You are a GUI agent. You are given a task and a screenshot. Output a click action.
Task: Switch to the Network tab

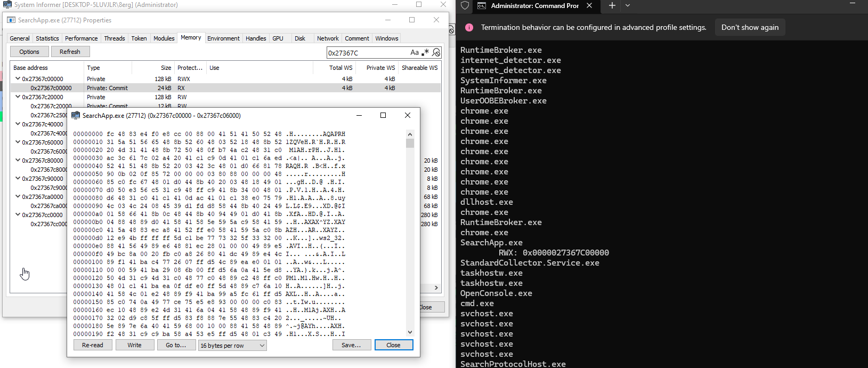tap(328, 38)
